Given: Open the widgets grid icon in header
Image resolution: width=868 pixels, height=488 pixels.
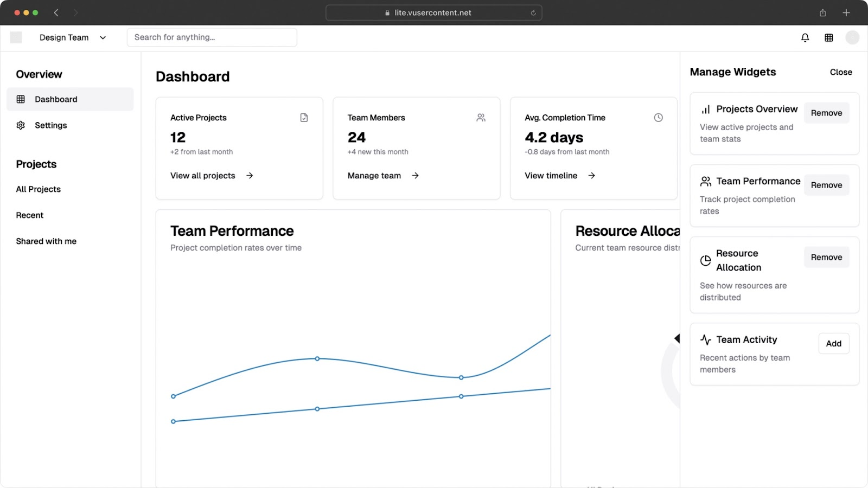Looking at the screenshot, I should [829, 37].
